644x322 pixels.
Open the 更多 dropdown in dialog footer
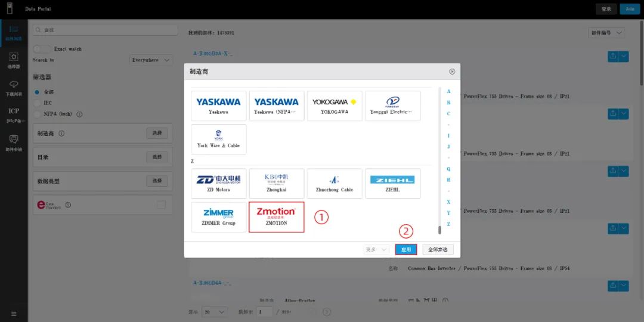tap(376, 249)
